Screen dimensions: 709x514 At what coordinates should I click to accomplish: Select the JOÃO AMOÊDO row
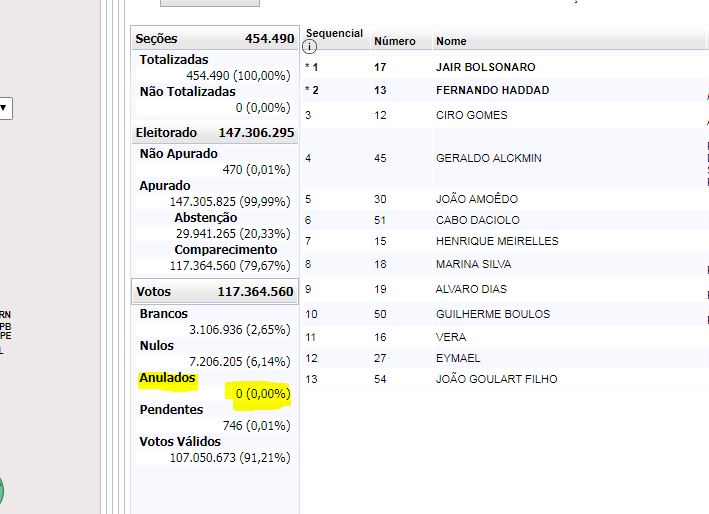click(x=477, y=199)
